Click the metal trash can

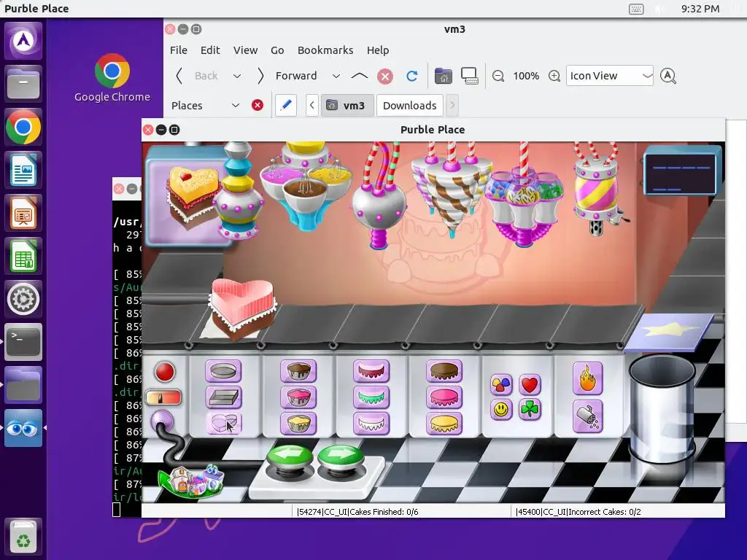(662, 411)
